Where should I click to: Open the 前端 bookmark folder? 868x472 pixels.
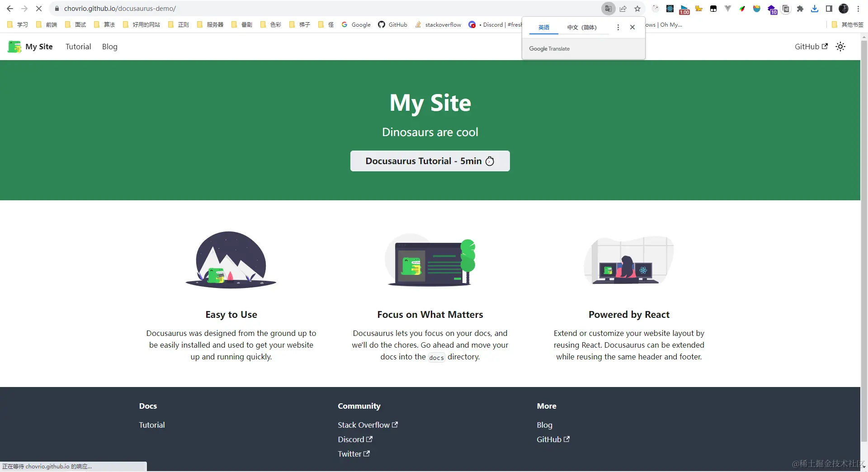pos(47,24)
